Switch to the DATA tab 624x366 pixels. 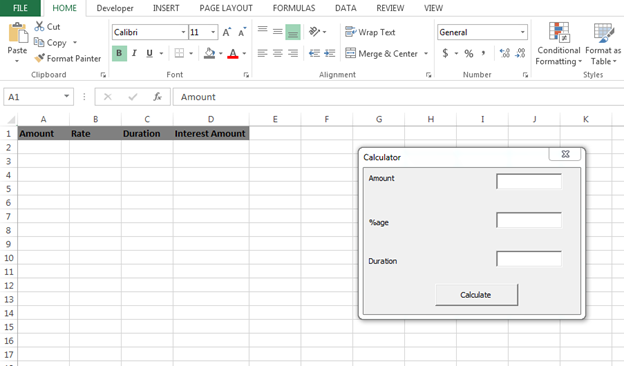pyautogui.click(x=345, y=8)
